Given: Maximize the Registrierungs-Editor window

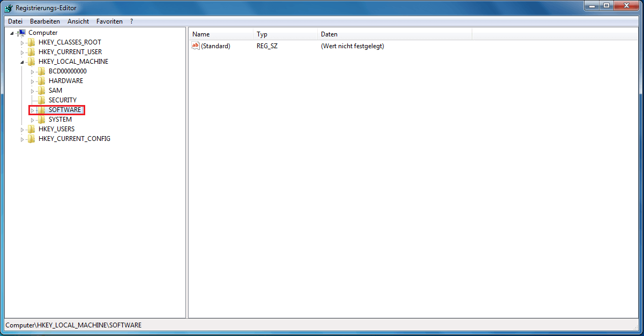Looking at the screenshot, I should pos(606,6).
